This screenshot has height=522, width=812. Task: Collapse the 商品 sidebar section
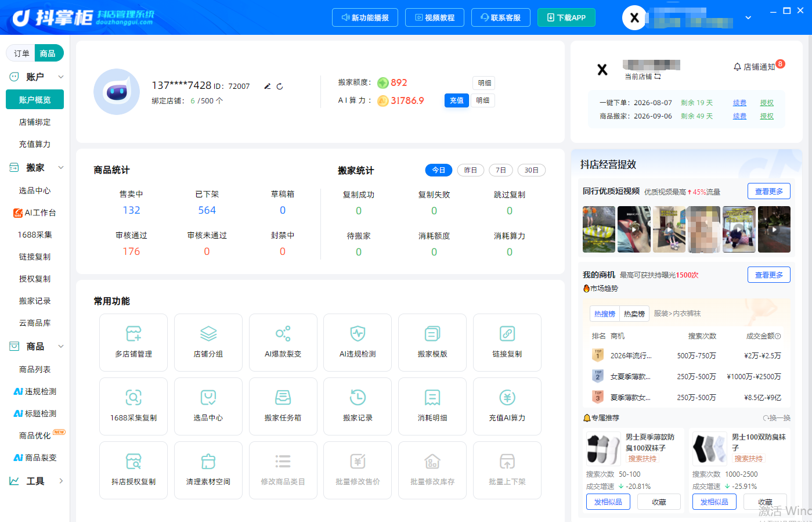click(61, 347)
